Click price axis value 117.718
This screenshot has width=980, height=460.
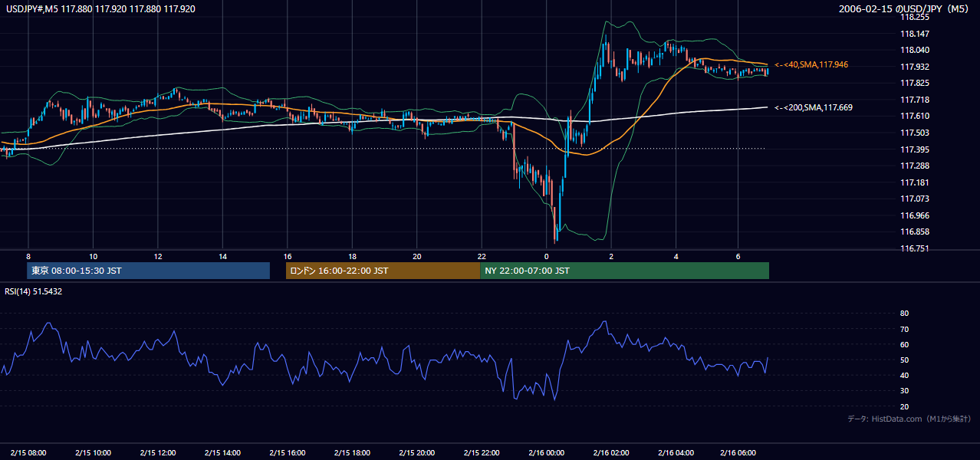pyautogui.click(x=913, y=100)
